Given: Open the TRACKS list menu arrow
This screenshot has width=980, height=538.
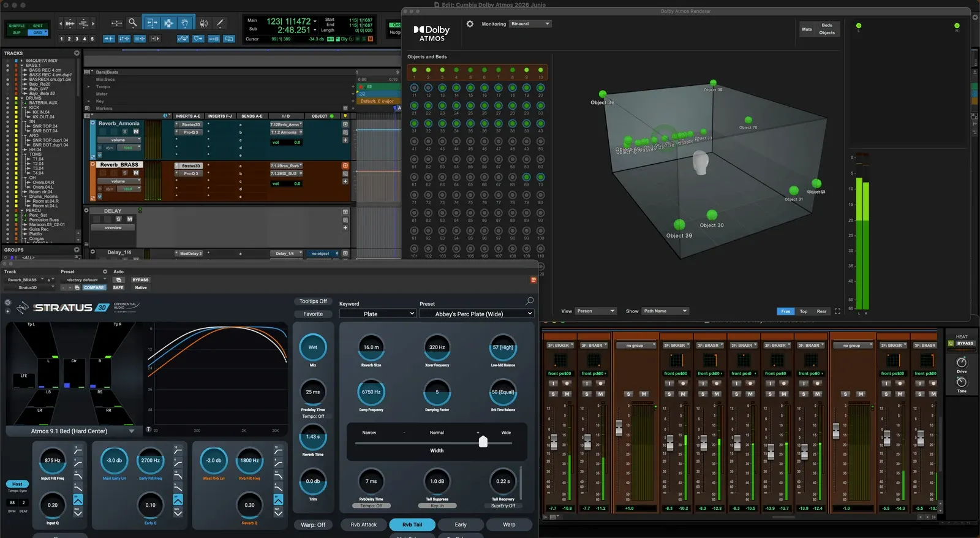Looking at the screenshot, I should [77, 53].
